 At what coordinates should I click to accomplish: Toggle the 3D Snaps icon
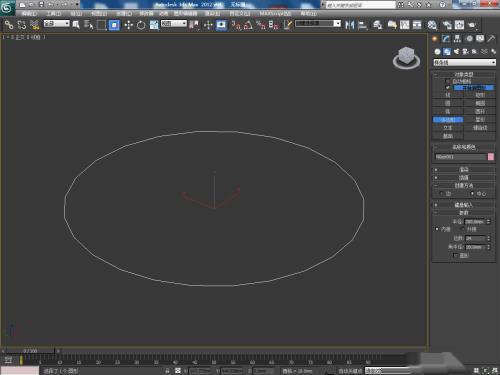pyautogui.click(x=236, y=25)
